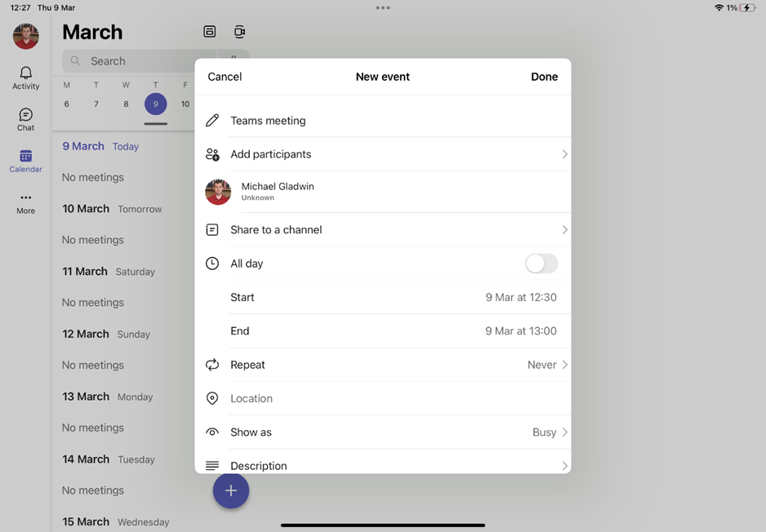The width and height of the screenshot is (766, 532).
Task: Click the Location input field
Action: pos(382,399)
